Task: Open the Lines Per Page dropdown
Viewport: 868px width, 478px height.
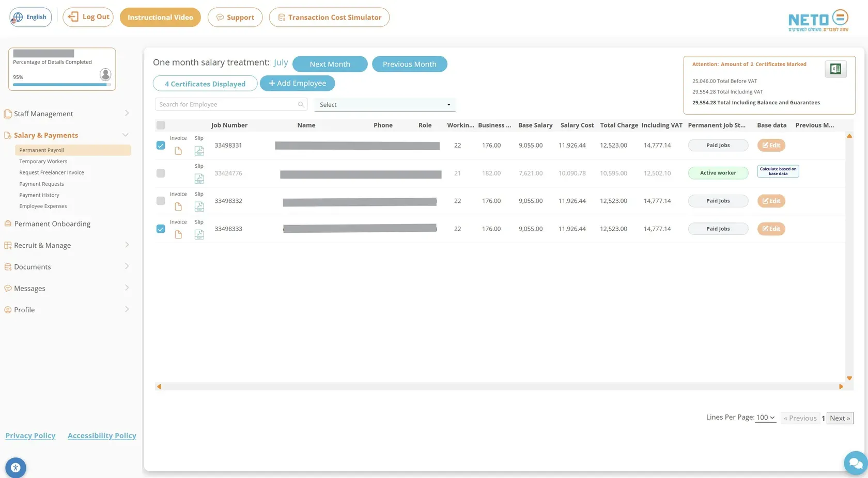Action: [766, 418]
